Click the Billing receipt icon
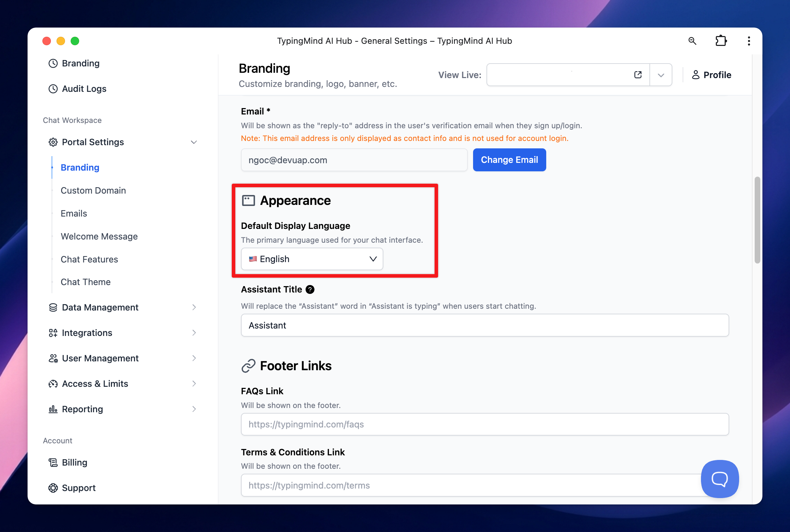Image resolution: width=790 pixels, height=532 pixels. pos(53,462)
